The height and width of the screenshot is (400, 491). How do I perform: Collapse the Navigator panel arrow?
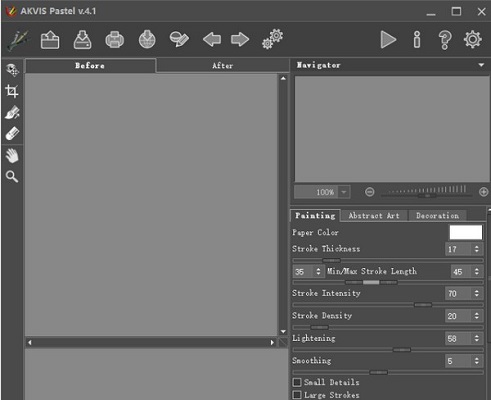481,65
